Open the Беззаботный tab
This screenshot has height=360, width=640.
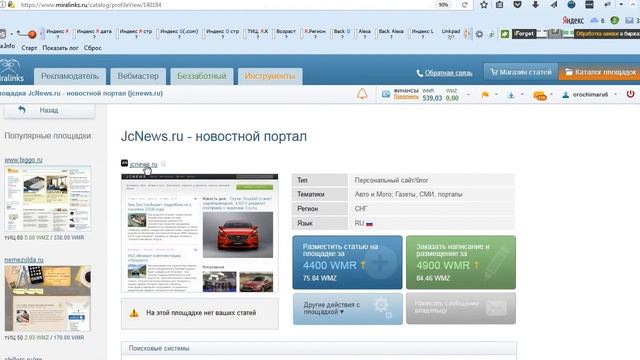(x=202, y=76)
